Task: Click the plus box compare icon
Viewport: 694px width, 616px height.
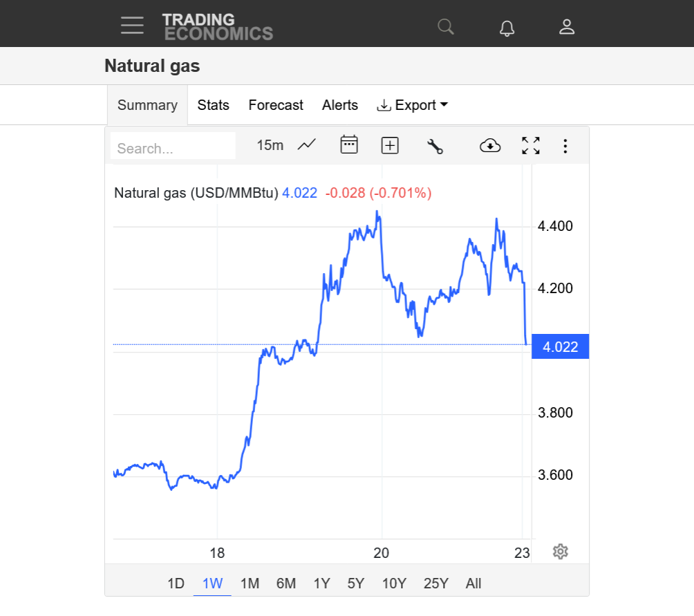Action: 390,145
